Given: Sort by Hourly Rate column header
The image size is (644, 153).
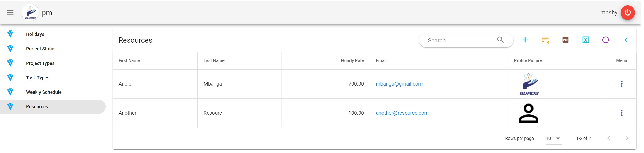Looking at the screenshot, I should tap(352, 60).
